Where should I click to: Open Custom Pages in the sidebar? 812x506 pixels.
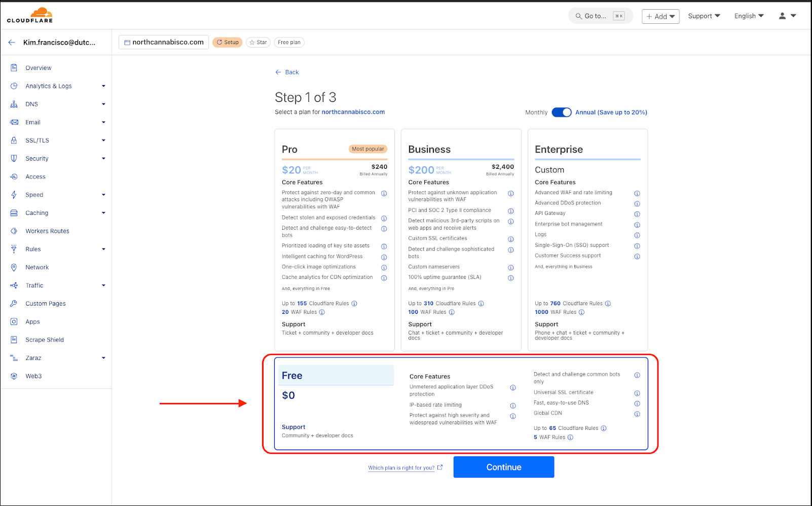pyautogui.click(x=46, y=304)
